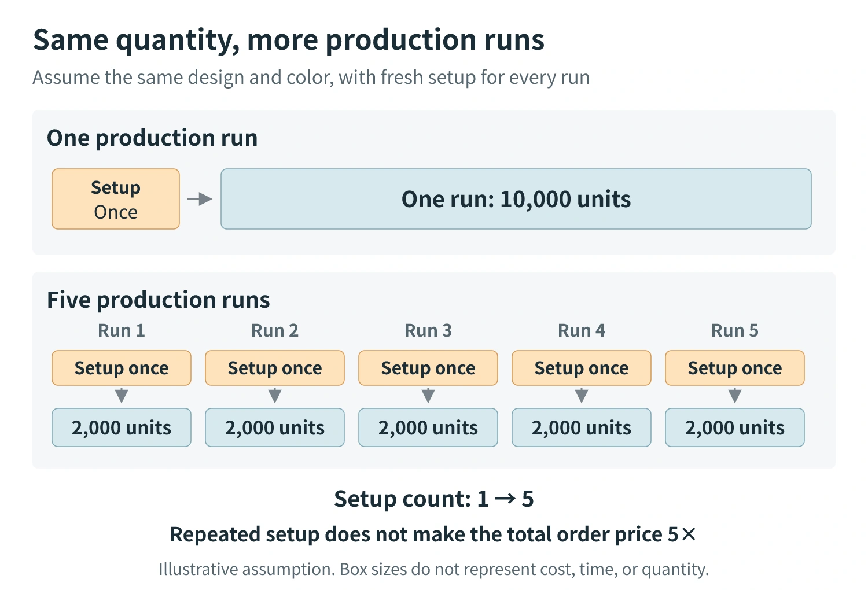Click the 'Illustrative assumption' footnote

(x=434, y=570)
